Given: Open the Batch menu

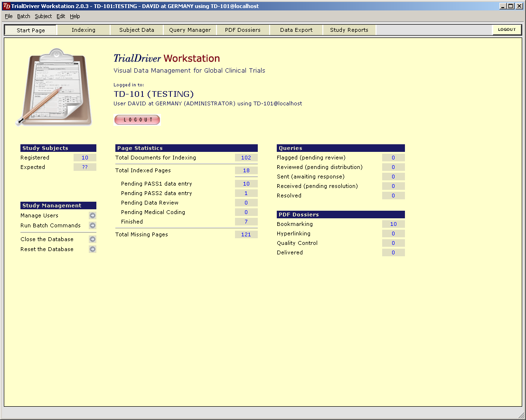Looking at the screenshot, I should click(23, 16).
